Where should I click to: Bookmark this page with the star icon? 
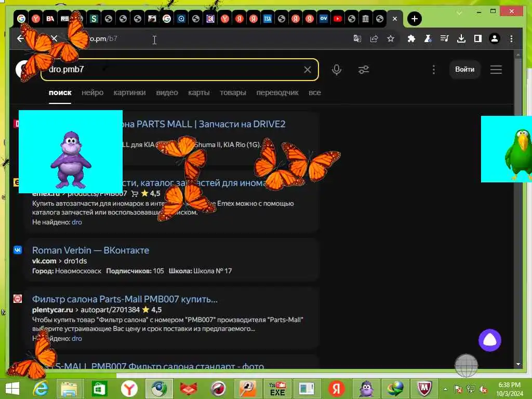(x=391, y=38)
